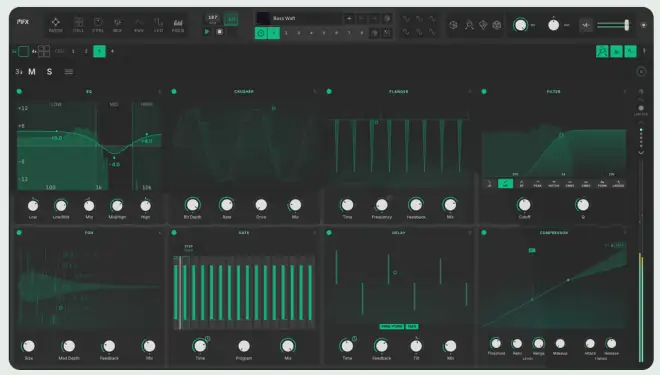This screenshot has width=660, height=375.
Task: Select the Peak filter type
Action: tap(538, 184)
